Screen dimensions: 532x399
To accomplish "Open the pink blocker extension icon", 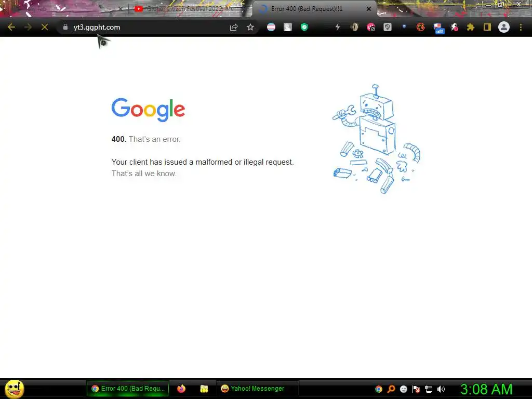I will click(x=371, y=27).
